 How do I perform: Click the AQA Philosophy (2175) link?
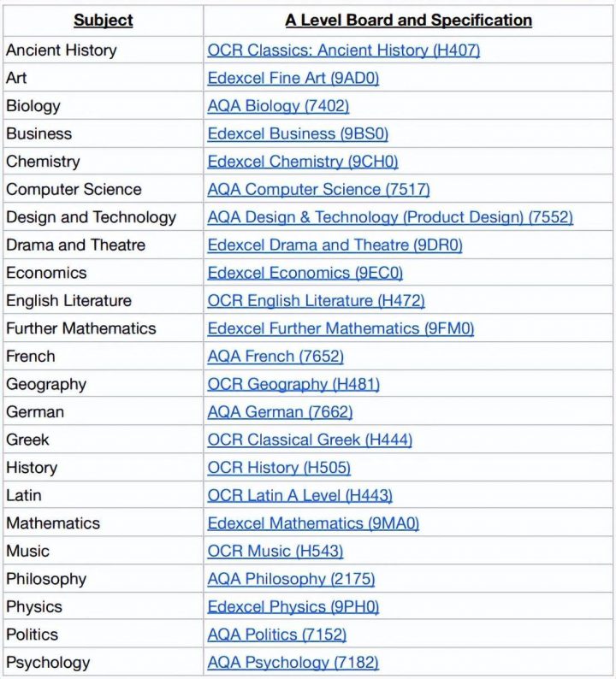[291, 579]
